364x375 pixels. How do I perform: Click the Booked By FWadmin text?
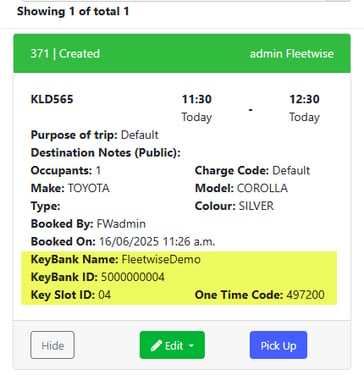121,223
